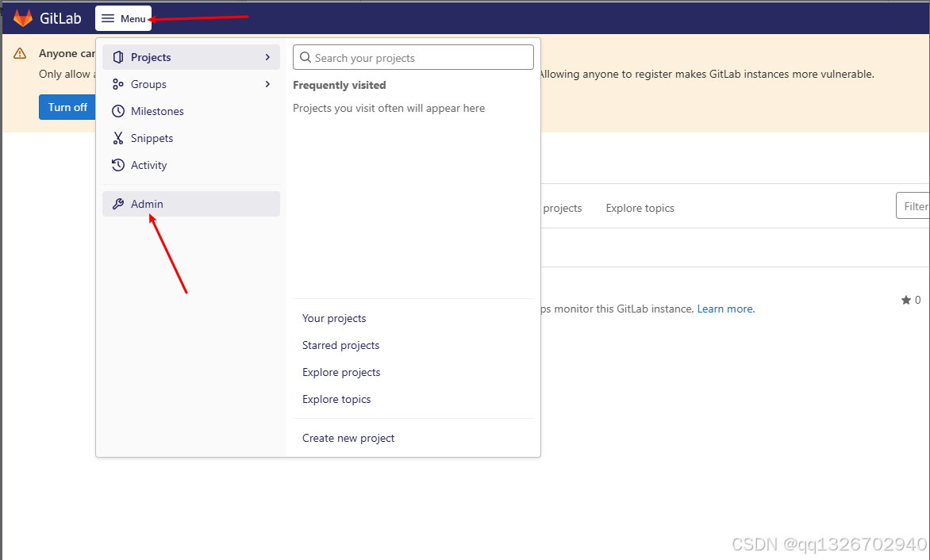Focus the Search your projects field
Viewport: 930px width, 560px height.
(x=413, y=57)
